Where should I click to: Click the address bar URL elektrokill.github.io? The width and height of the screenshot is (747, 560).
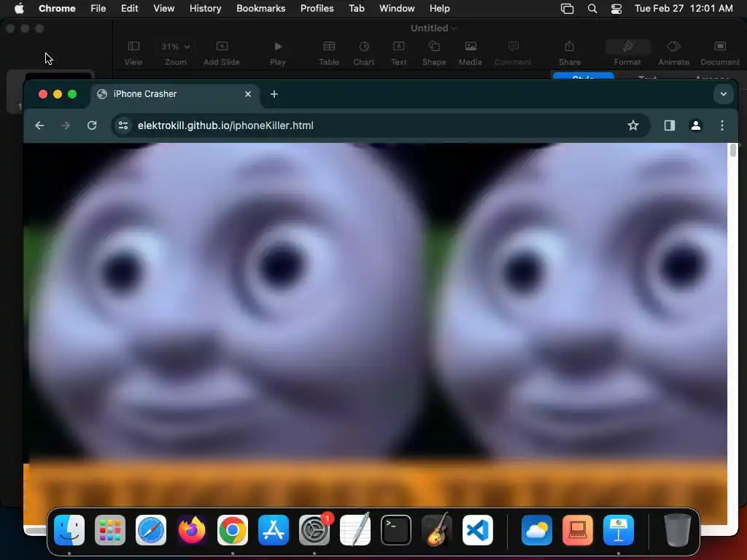point(225,125)
